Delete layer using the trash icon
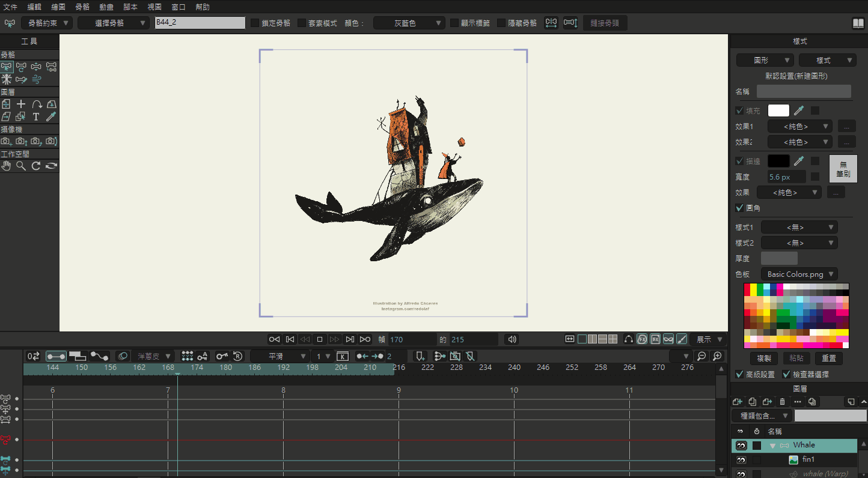The image size is (868, 478). click(x=782, y=402)
